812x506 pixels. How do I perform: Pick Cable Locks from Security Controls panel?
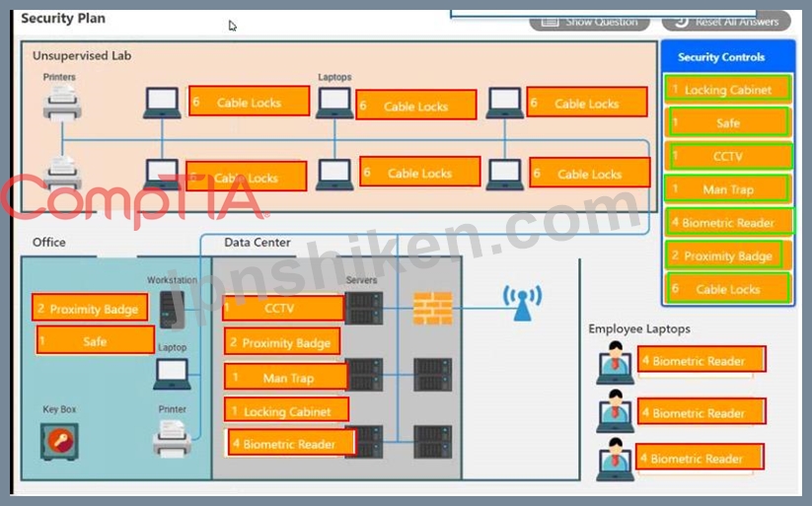(x=728, y=289)
